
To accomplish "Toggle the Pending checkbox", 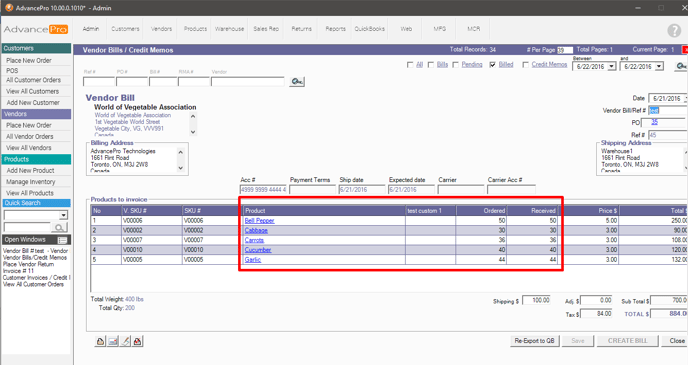I will point(455,65).
